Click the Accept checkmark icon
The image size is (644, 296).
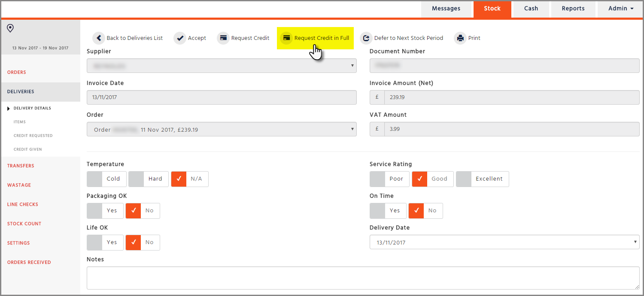pyautogui.click(x=180, y=38)
